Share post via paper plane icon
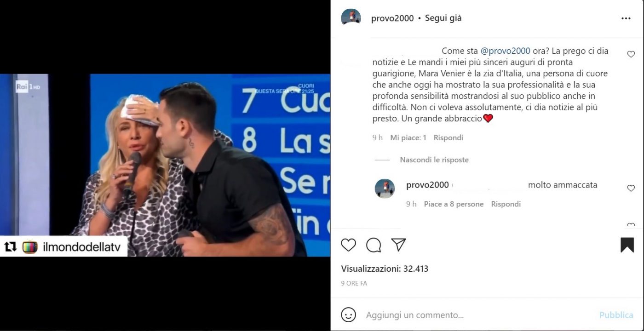Image resolution: width=644 pixels, height=331 pixels. point(398,245)
